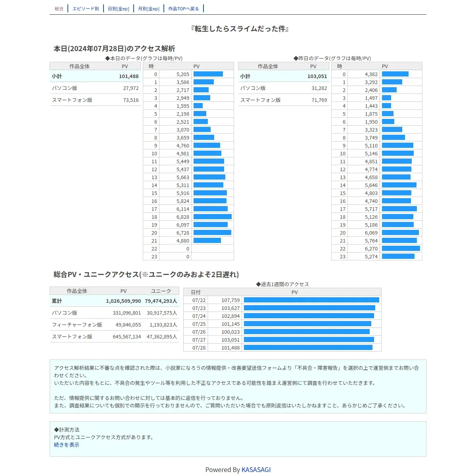Viewport: 476px width, 476px height.
Task: Click today's hour 18 value 6,828
Action: click(x=183, y=217)
